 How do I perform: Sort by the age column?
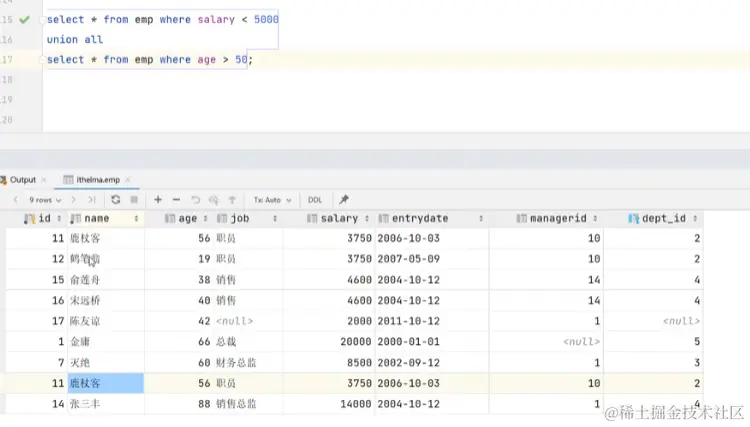205,219
